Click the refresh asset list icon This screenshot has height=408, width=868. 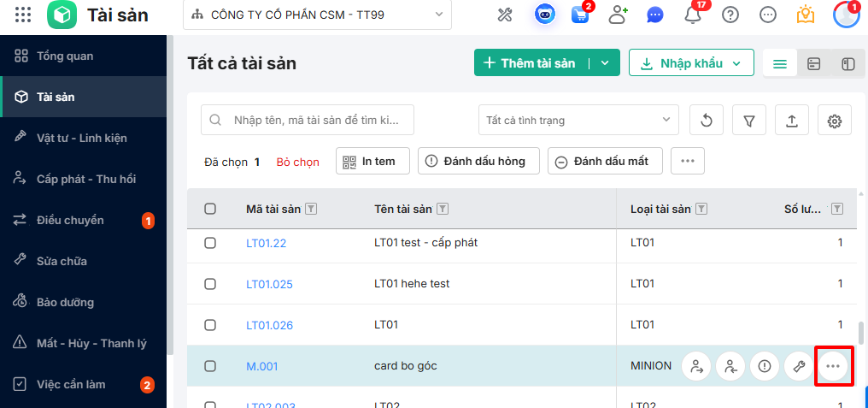point(707,121)
